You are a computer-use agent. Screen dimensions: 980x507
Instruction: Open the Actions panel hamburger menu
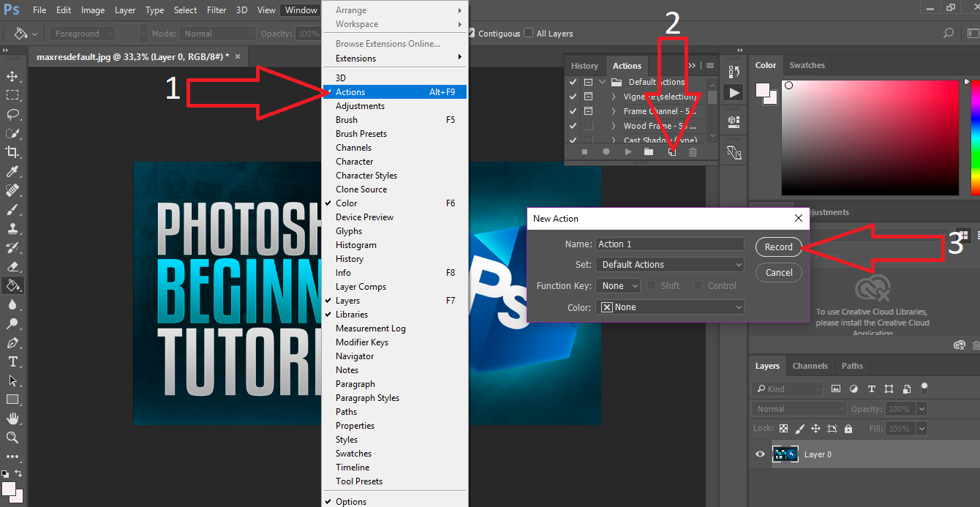click(709, 65)
